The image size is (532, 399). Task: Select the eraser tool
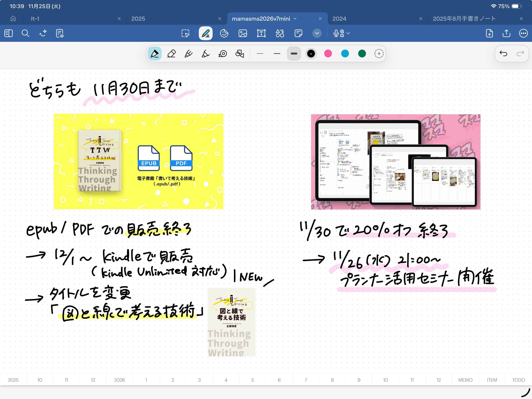(x=171, y=54)
